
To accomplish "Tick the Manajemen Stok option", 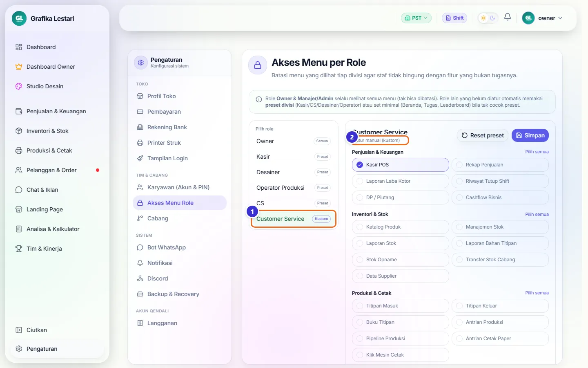I will pos(500,227).
